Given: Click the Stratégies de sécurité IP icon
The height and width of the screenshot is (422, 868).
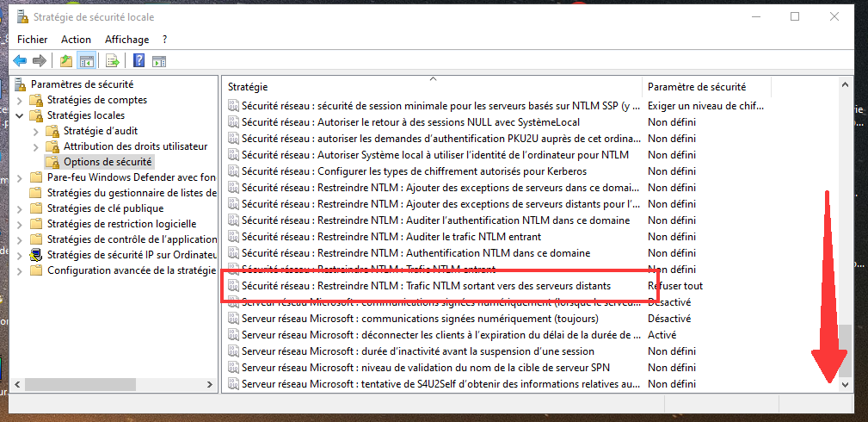Looking at the screenshot, I should 36,255.
